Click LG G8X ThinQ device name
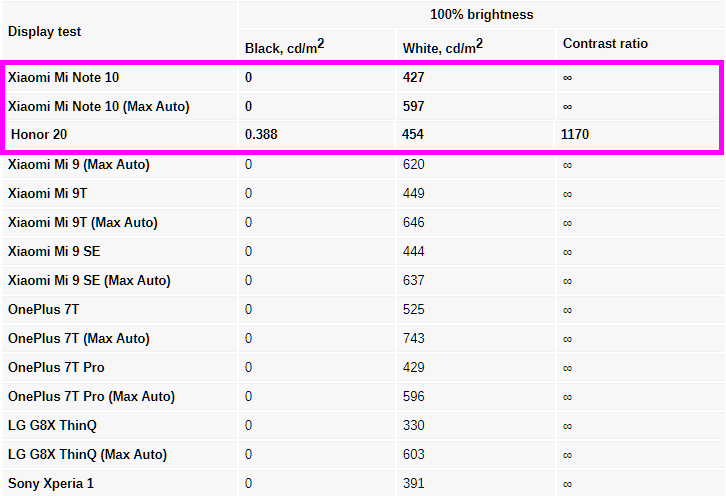The width and height of the screenshot is (726, 496). point(52,425)
